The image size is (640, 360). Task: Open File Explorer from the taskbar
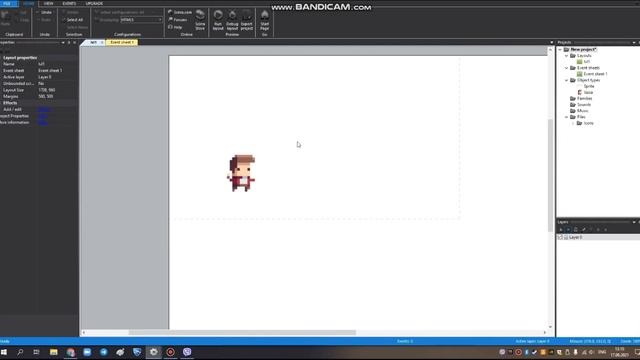(53, 352)
